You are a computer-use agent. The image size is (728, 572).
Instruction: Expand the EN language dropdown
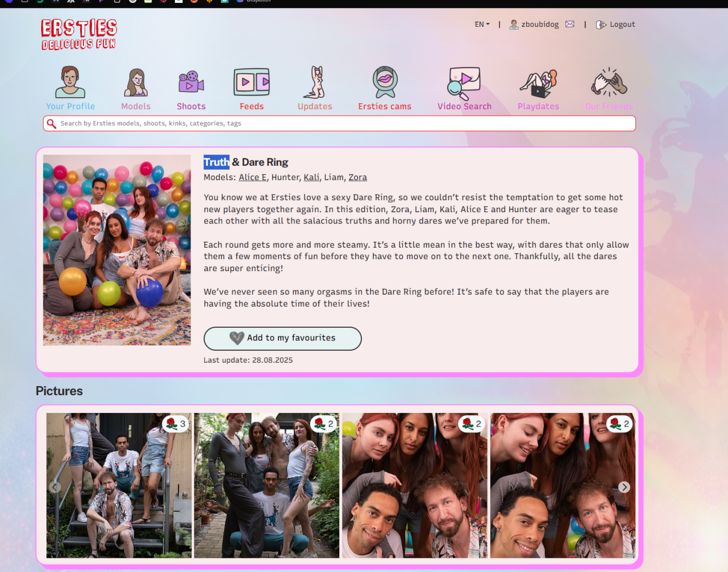click(482, 25)
